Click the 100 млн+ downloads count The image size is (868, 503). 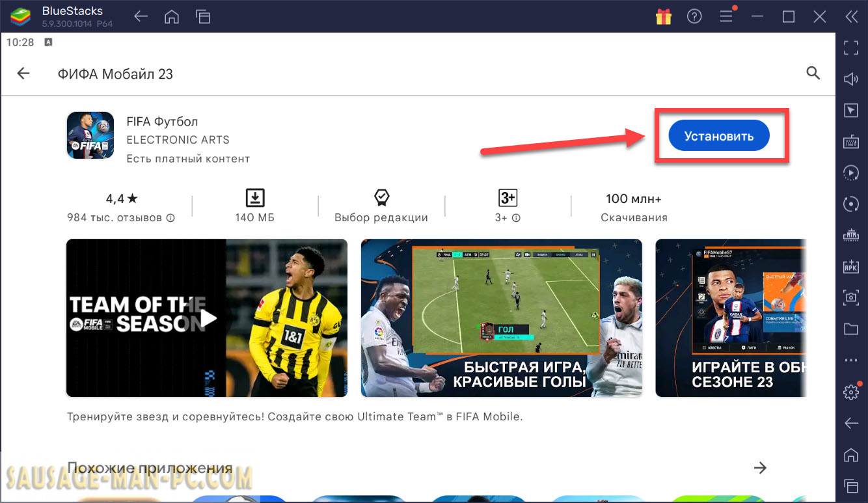(x=634, y=198)
